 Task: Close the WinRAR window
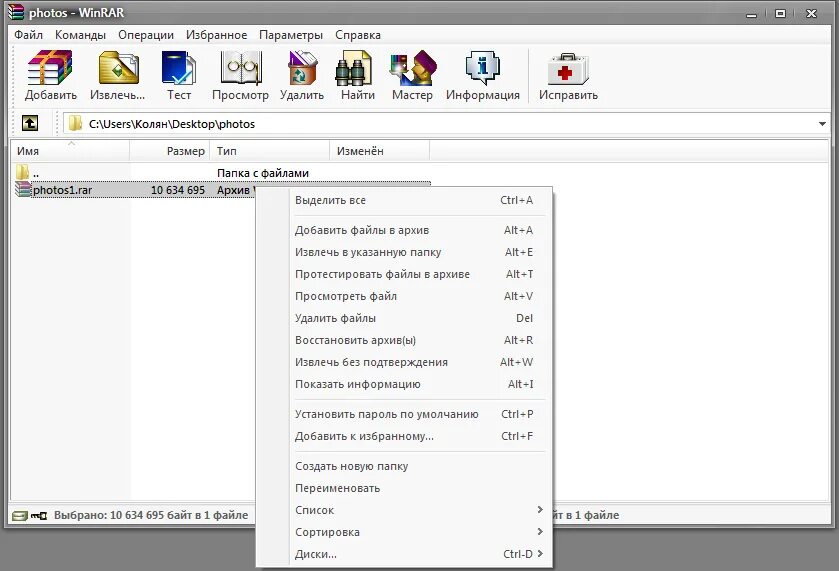(811, 14)
